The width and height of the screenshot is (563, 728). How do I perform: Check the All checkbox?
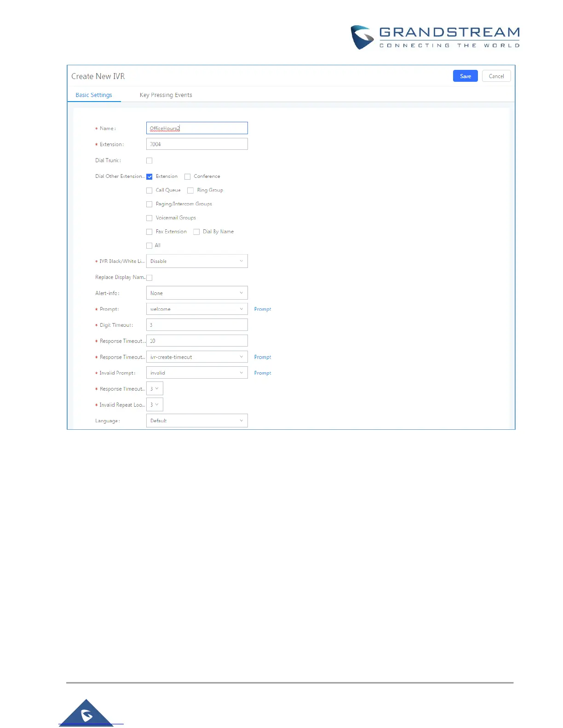(149, 245)
